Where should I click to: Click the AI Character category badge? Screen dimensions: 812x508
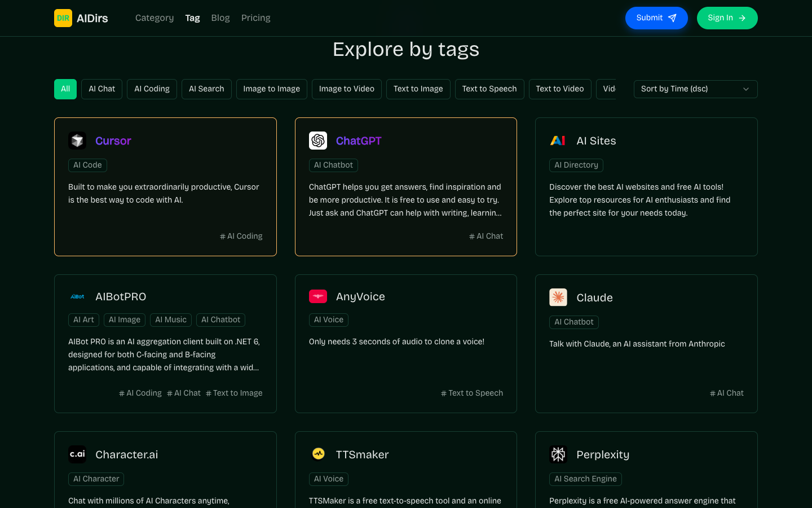click(96, 479)
